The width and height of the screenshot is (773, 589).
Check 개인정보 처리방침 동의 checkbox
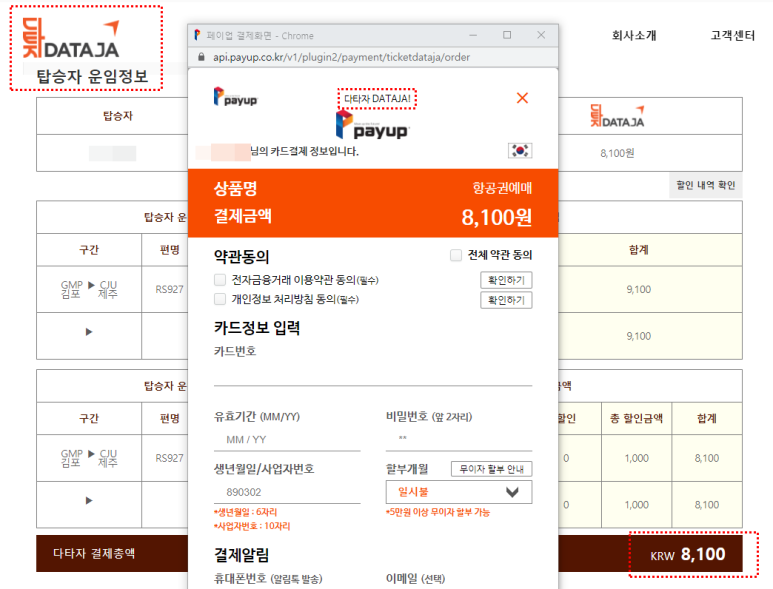click(220, 299)
